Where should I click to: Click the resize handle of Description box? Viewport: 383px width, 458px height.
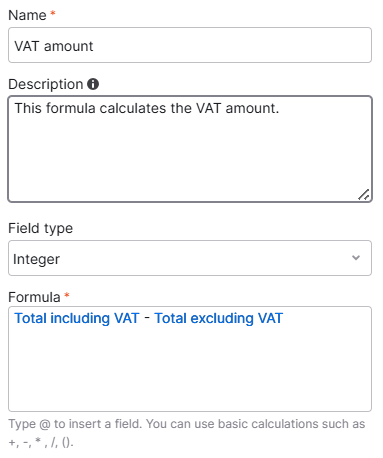364,194
